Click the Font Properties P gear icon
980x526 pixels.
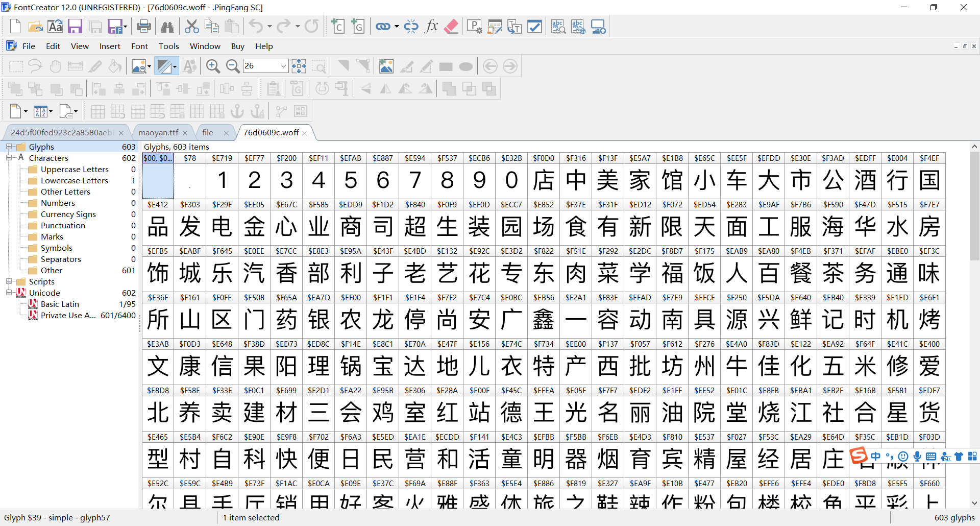click(474, 26)
